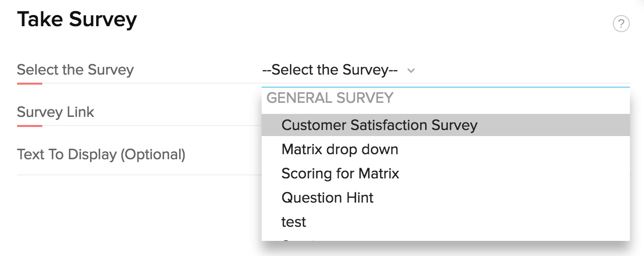The width and height of the screenshot is (644, 256).
Task: Open the help question mark icon
Action: [621, 24]
